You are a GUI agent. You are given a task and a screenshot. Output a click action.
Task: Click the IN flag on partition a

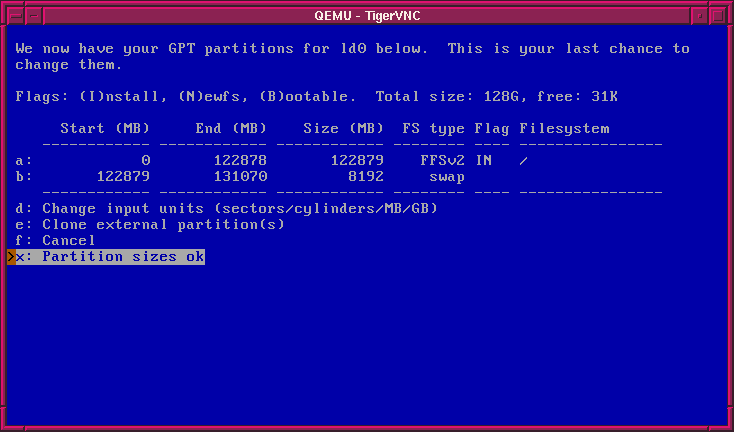(483, 160)
